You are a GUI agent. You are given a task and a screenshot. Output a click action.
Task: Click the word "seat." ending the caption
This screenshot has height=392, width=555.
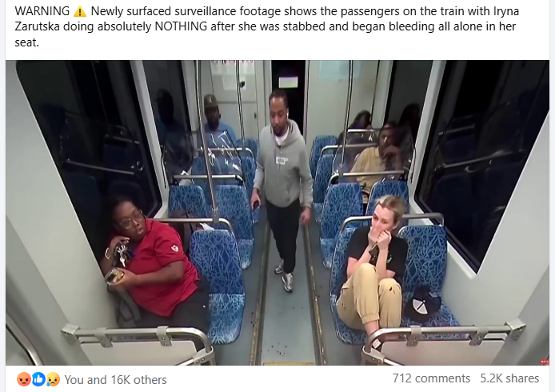tap(26, 42)
